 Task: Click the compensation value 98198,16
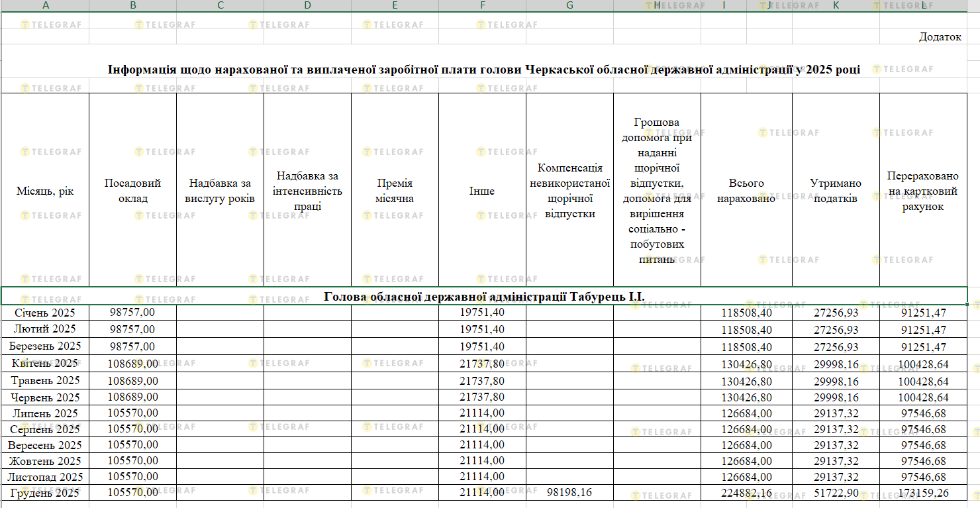coord(569,493)
